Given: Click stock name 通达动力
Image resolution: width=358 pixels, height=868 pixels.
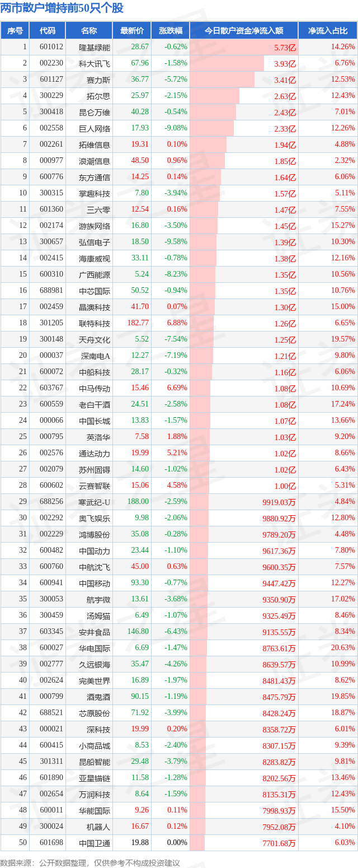Looking at the screenshot, I should tap(95, 454).
